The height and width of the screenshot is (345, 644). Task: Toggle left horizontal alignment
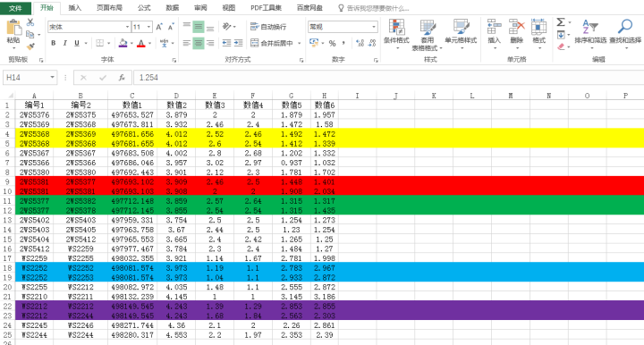[186, 43]
